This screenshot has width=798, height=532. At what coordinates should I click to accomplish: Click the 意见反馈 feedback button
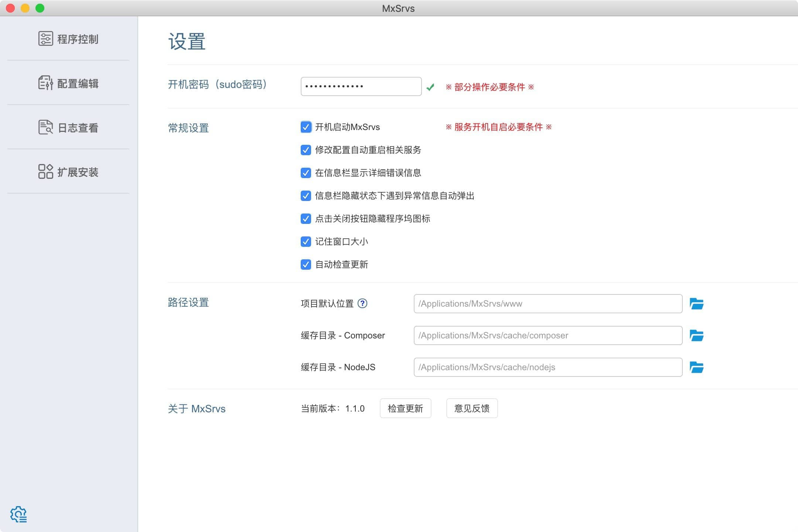(472, 408)
